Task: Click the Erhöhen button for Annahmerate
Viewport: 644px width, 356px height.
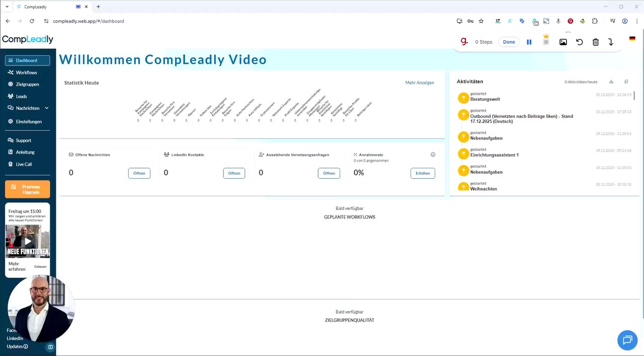Action: [423, 173]
